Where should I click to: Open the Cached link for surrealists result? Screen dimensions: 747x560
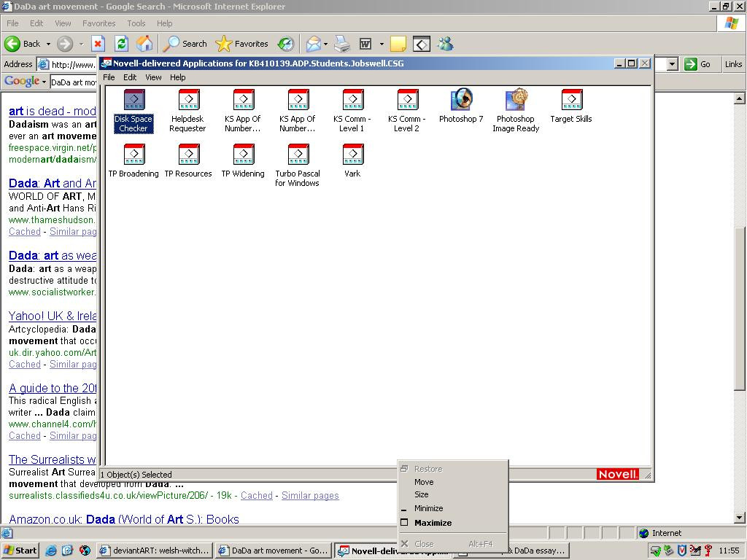pyautogui.click(x=256, y=495)
